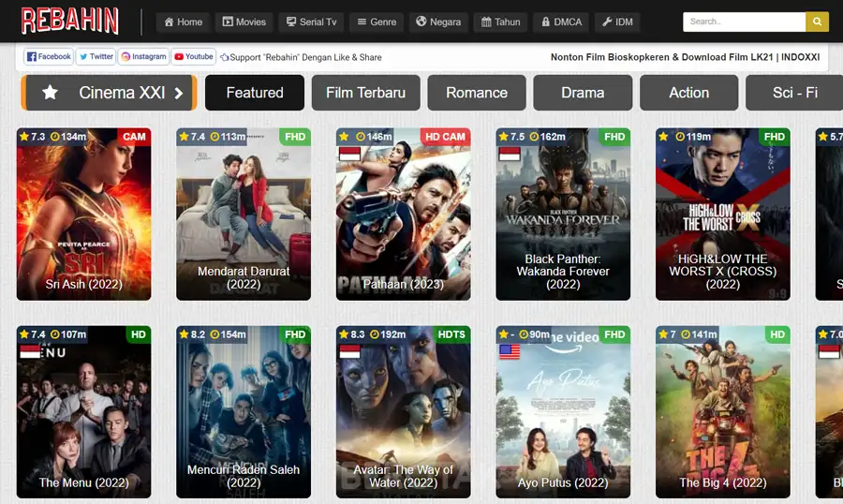
Task: Open the IDM menu item
Action: coord(617,22)
